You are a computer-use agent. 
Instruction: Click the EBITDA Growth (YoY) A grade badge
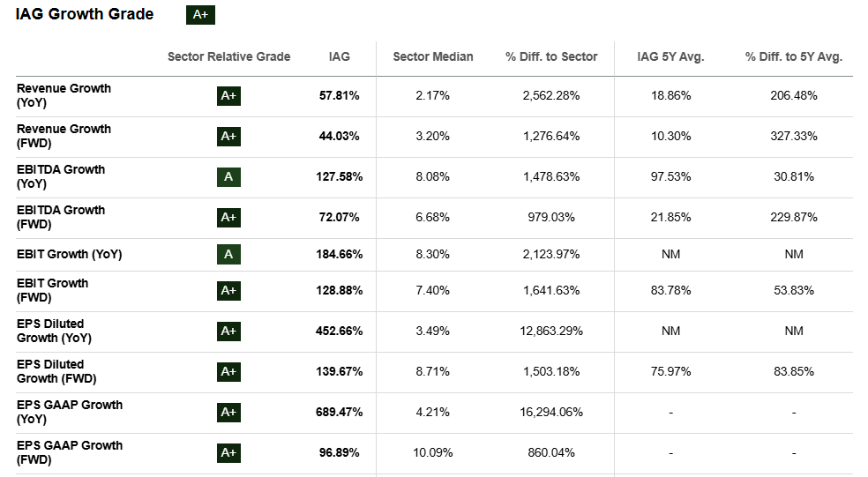228,176
